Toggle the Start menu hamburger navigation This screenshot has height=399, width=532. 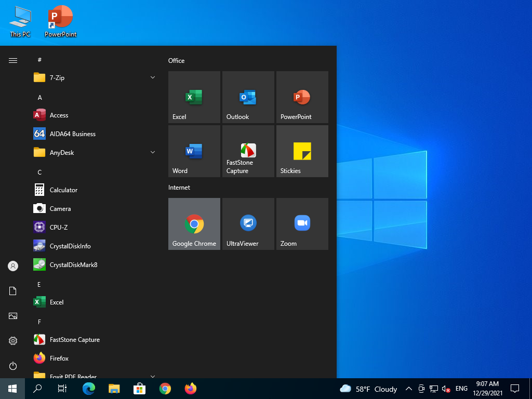click(13, 61)
